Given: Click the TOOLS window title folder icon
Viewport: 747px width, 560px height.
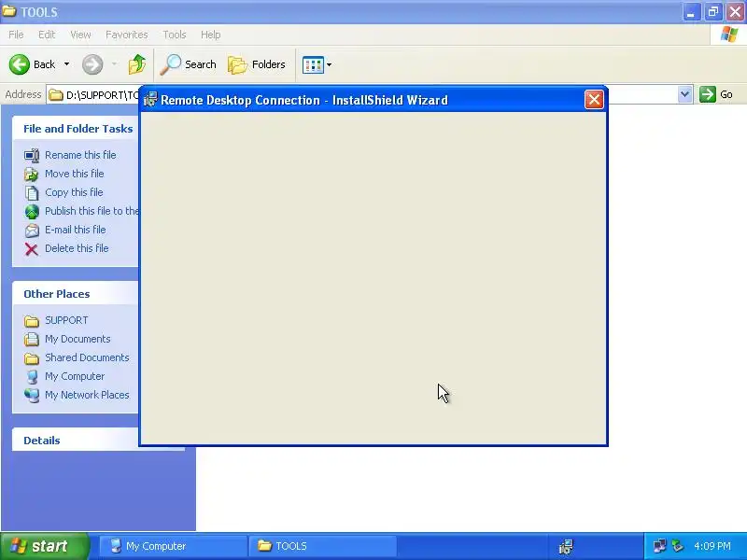Looking at the screenshot, I should (x=9, y=11).
